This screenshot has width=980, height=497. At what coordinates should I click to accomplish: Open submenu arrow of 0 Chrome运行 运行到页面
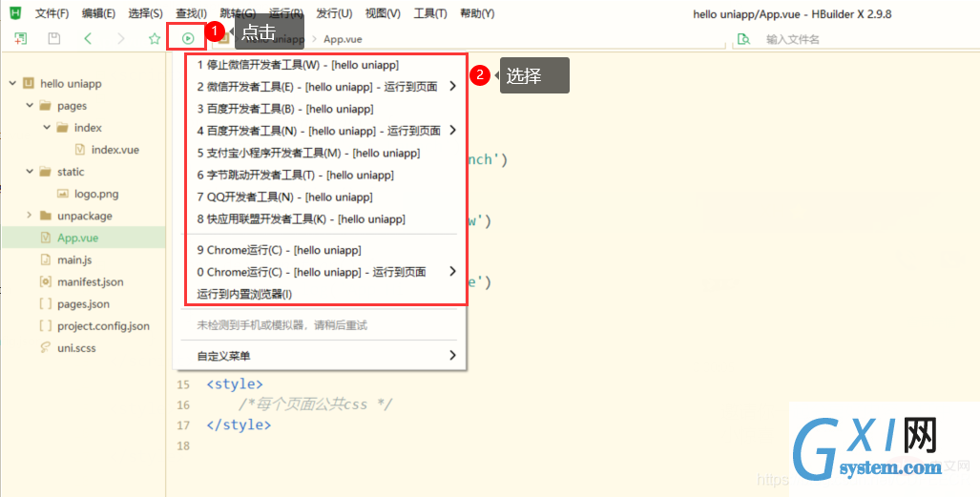coord(452,271)
